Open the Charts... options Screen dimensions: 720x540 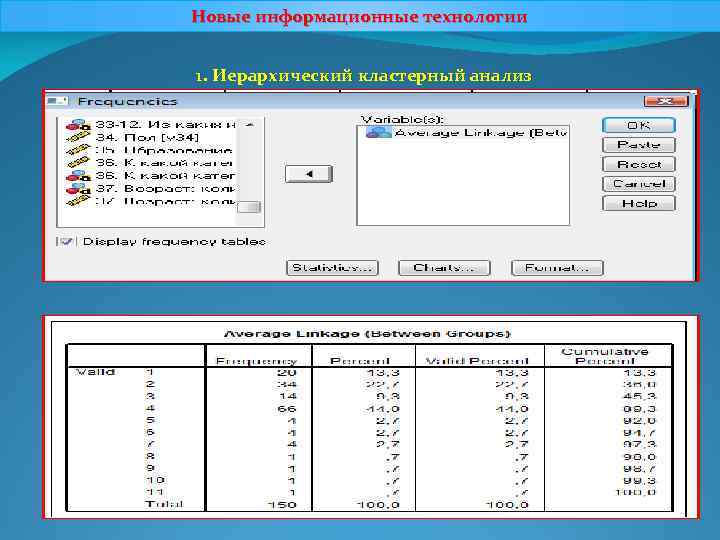tap(444, 268)
